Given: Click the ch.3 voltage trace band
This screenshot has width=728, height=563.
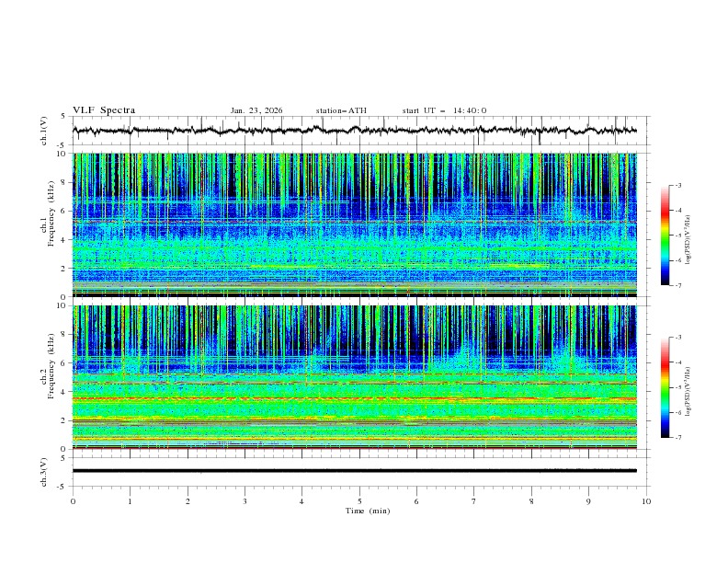Looking at the screenshot, I should (355, 471).
